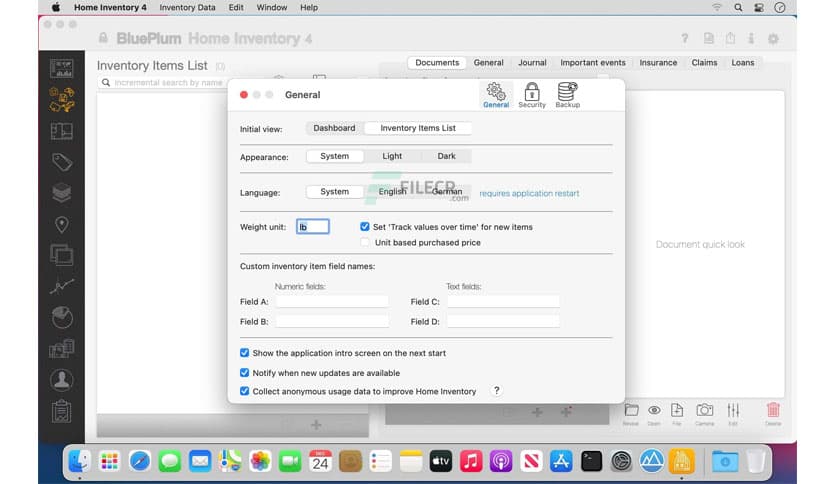Click the red Delete trash icon
The image size is (836, 484).
click(x=773, y=412)
